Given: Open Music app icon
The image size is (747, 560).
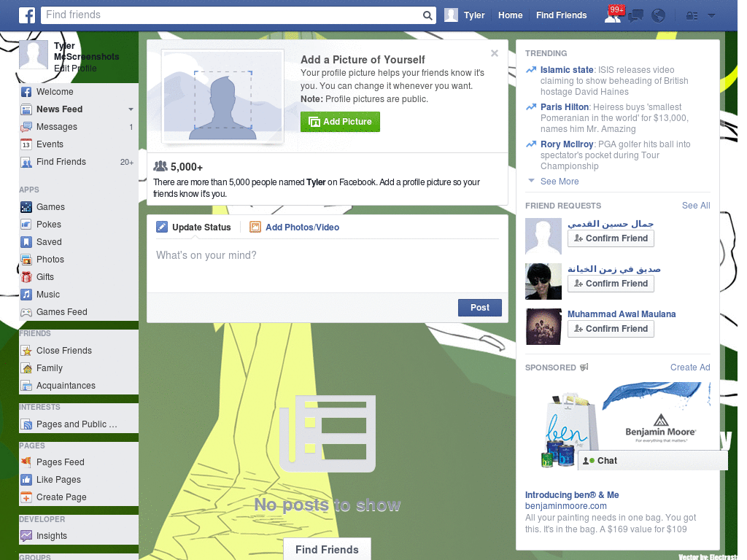Looking at the screenshot, I should [x=26, y=295].
